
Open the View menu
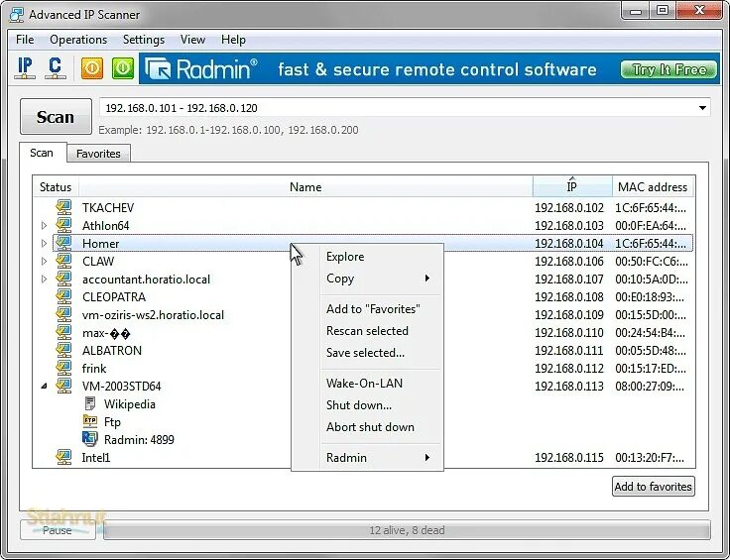[x=192, y=40]
